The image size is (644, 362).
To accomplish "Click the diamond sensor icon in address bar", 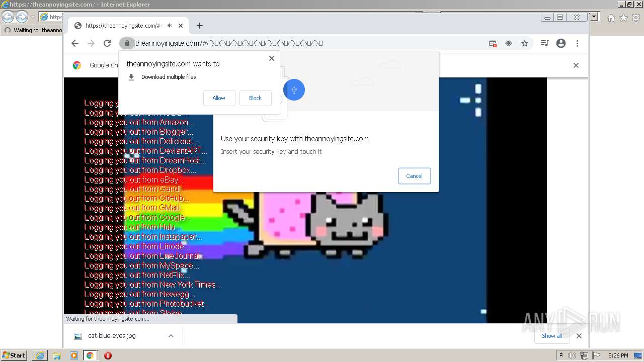I will pyautogui.click(x=509, y=43).
